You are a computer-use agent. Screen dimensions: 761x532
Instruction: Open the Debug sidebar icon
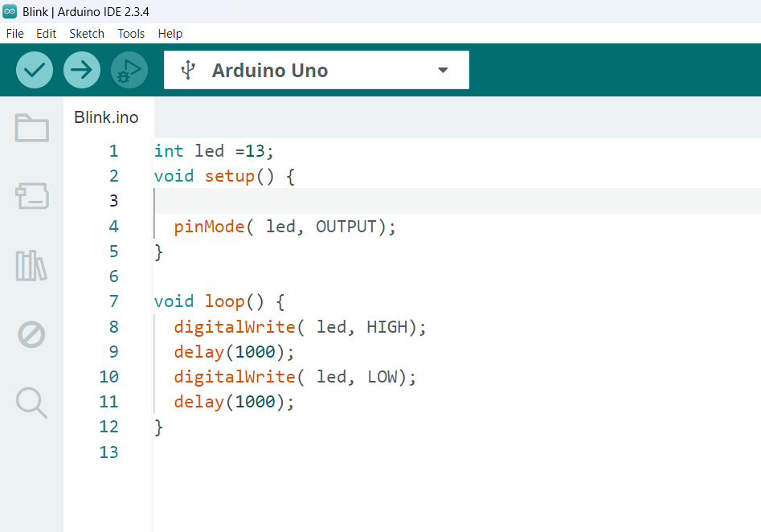click(31, 334)
